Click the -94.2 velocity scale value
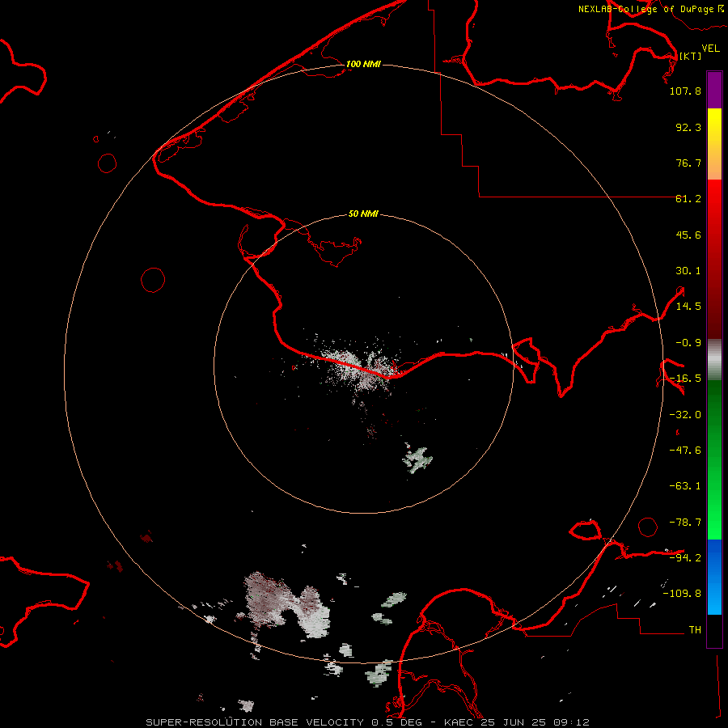The image size is (728, 728). point(685,557)
